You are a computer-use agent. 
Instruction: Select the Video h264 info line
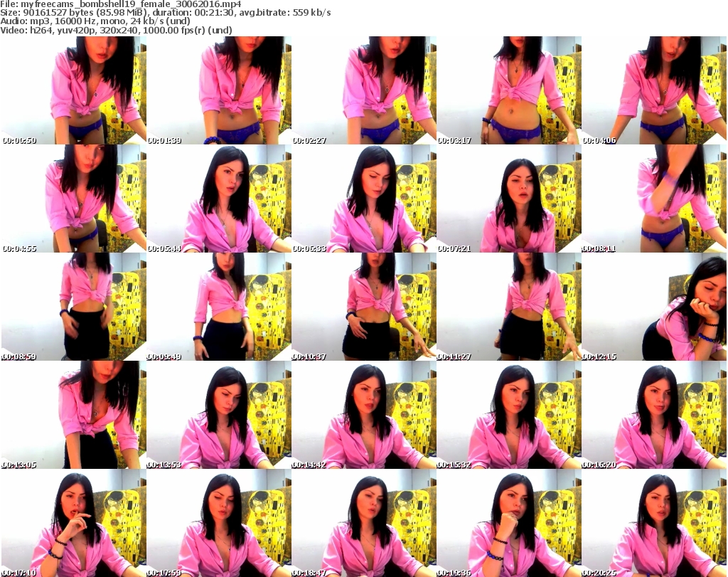(116, 31)
